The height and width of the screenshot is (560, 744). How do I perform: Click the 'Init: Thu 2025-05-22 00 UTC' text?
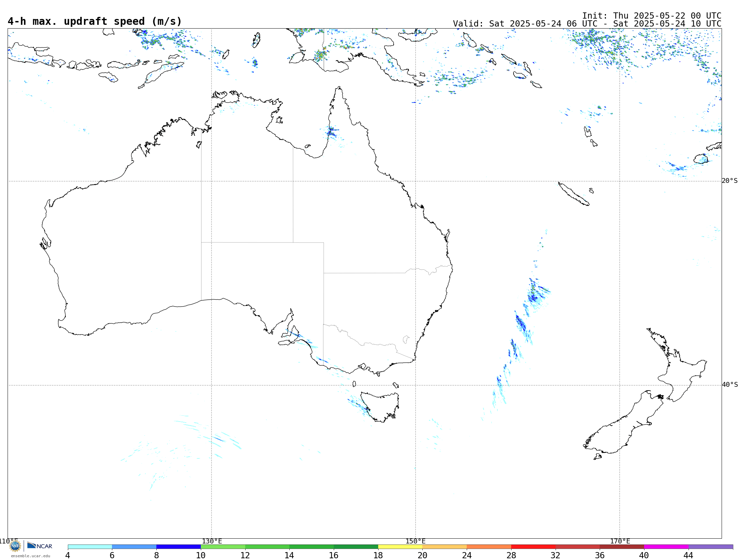coord(652,16)
